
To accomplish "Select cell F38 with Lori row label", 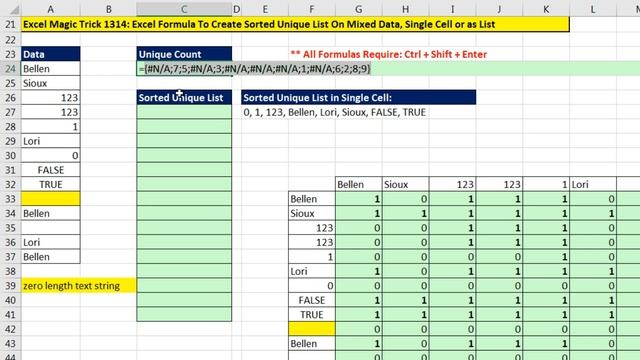I will pyautogui.click(x=312, y=271).
